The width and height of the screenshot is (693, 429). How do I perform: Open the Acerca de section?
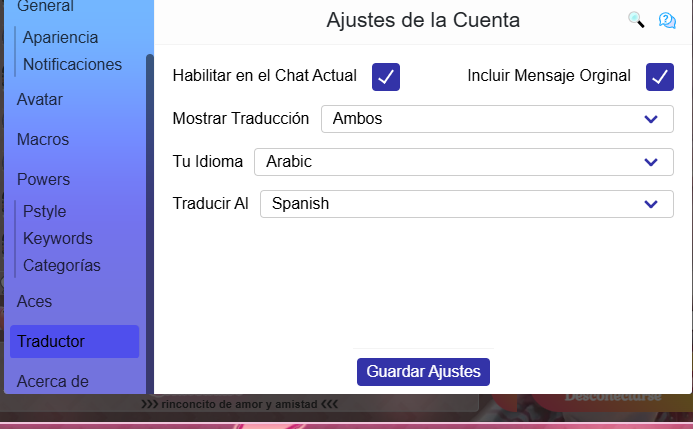click(53, 381)
